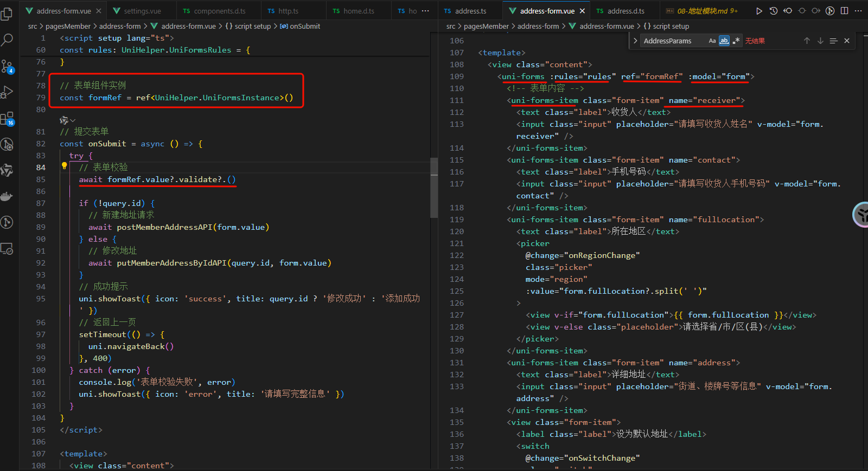Switch to address.ts tab in right group
Image resolution: width=868 pixels, height=471 pixels.
470,11
